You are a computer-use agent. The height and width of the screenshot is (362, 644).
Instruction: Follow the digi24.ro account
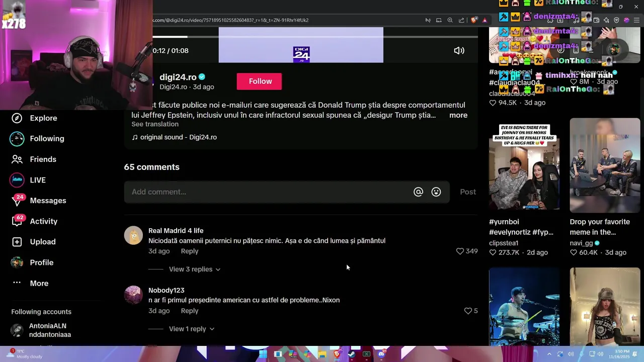coord(260,81)
